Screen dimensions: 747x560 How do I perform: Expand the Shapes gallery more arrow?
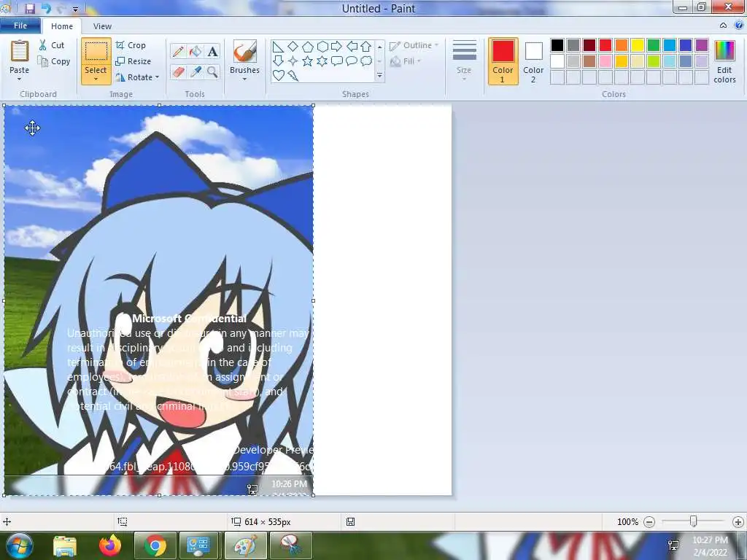[x=379, y=75]
